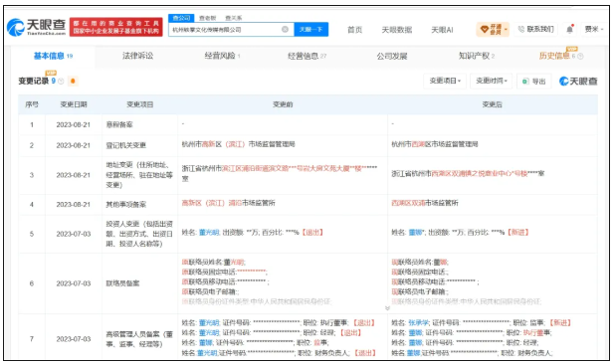Viewport: 616px width, 364px height.
Task: Click the 变更项目 column header
Action: coord(140,104)
